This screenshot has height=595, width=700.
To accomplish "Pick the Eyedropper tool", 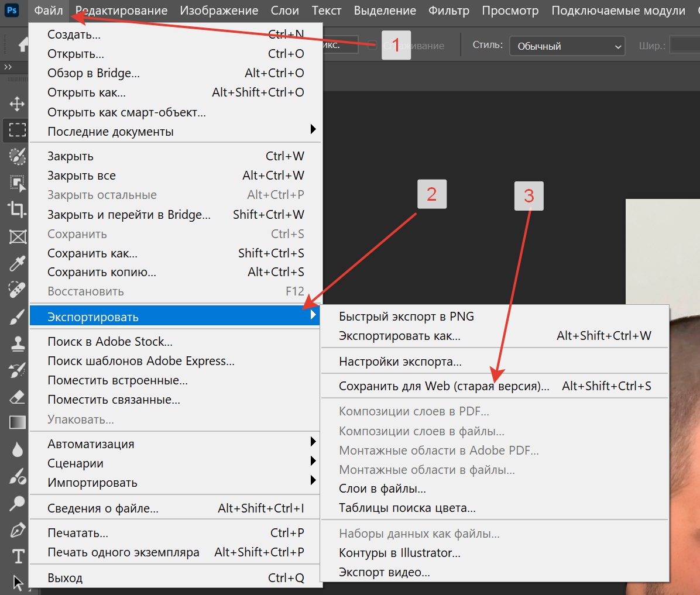I will [17, 263].
